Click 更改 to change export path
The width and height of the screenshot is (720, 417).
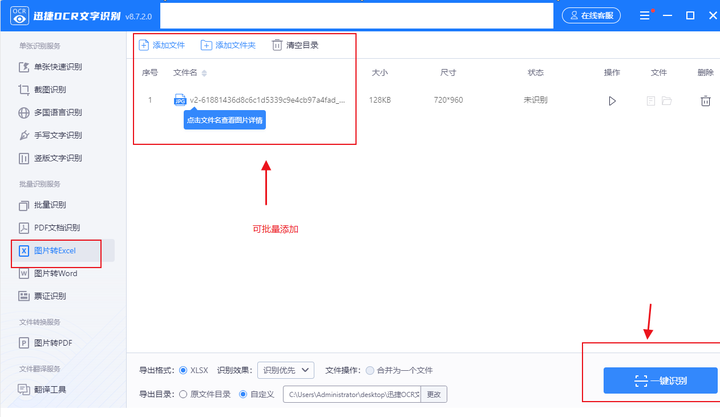point(434,394)
